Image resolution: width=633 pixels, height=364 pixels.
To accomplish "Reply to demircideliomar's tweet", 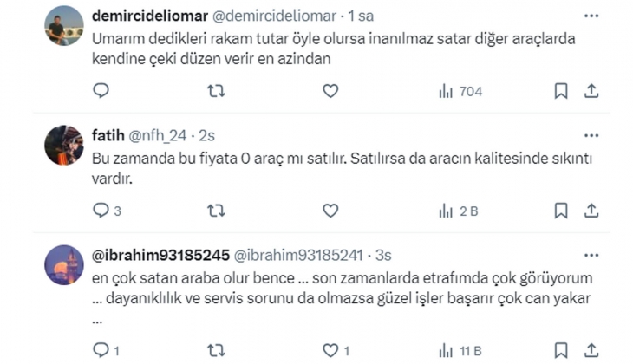I will click(x=101, y=91).
